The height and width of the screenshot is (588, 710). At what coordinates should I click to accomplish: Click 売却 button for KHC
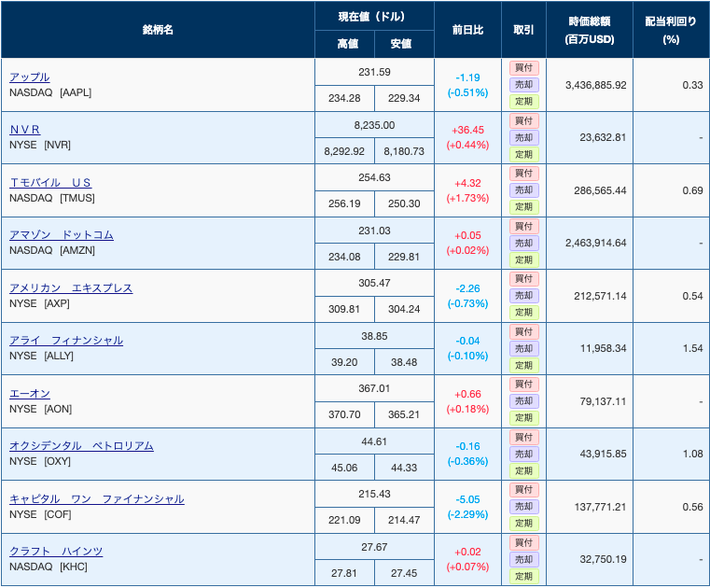pyautogui.click(x=524, y=560)
